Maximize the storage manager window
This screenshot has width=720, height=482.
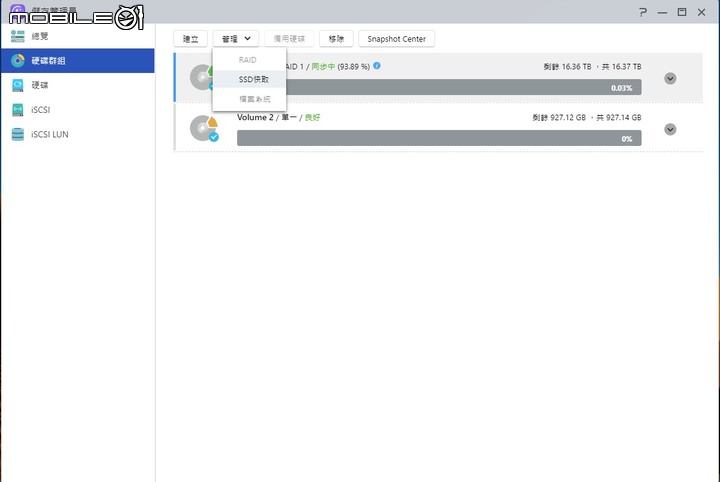tap(682, 12)
